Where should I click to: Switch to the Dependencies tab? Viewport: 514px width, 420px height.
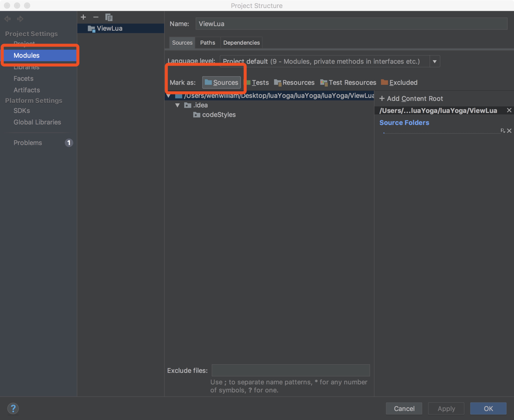pyautogui.click(x=241, y=43)
